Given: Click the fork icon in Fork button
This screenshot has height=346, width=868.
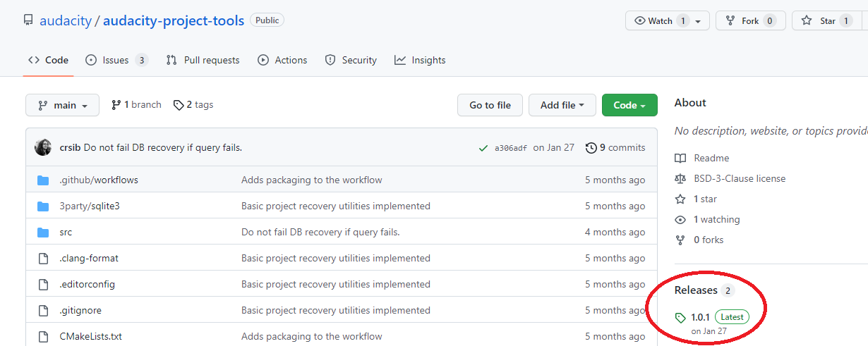Looking at the screenshot, I should [731, 20].
